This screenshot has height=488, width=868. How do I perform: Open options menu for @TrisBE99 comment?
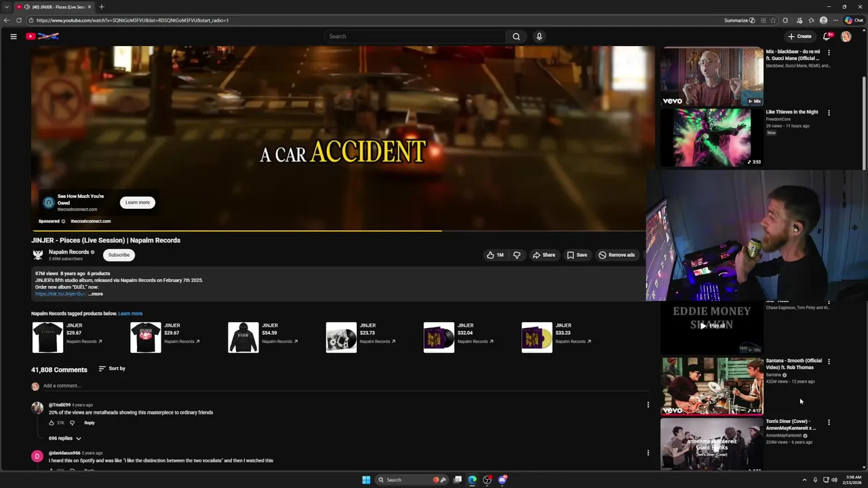point(648,405)
